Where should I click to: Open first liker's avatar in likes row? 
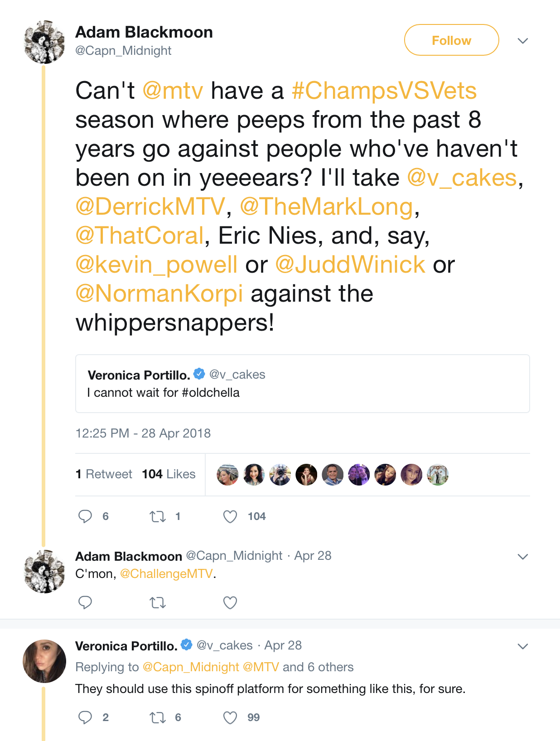coord(227,475)
